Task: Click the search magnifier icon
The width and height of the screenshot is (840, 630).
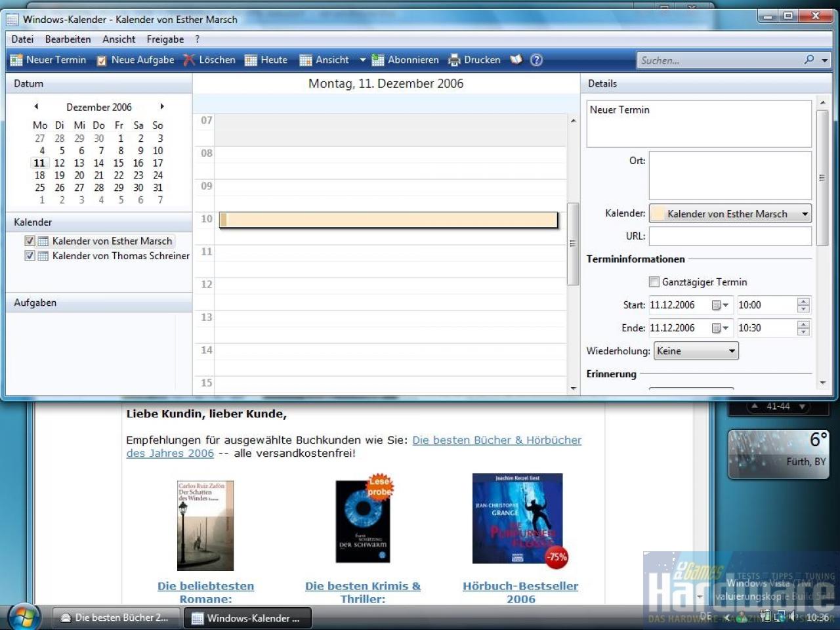Action: [809, 60]
